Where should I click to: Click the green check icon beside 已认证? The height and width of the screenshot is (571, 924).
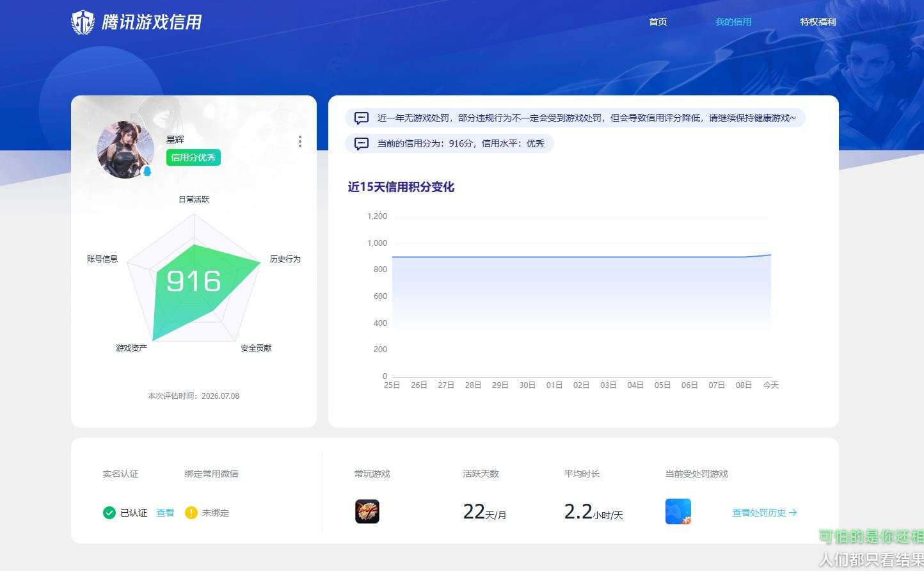pyautogui.click(x=109, y=513)
